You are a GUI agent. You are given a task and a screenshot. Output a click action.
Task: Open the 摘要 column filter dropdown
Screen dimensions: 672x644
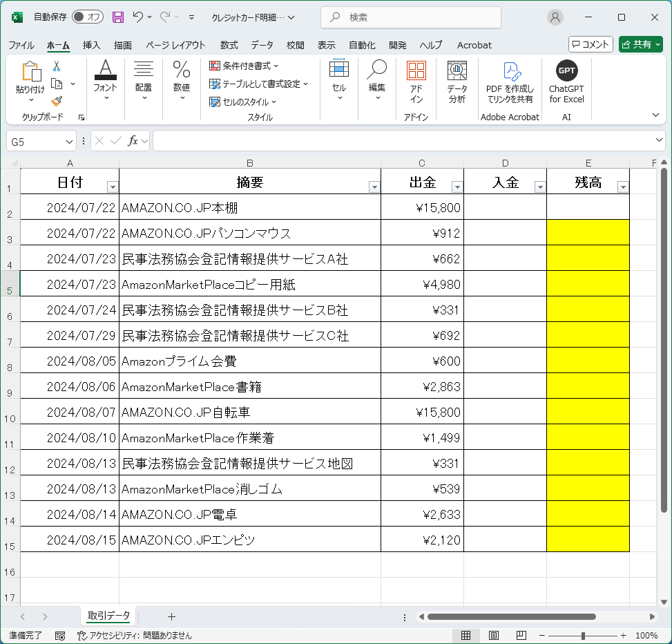374,187
